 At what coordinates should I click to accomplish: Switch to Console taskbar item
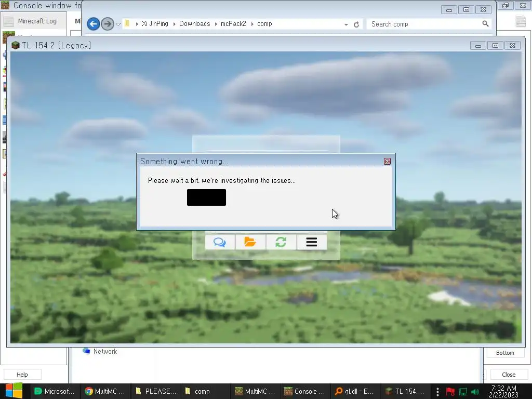305,391
